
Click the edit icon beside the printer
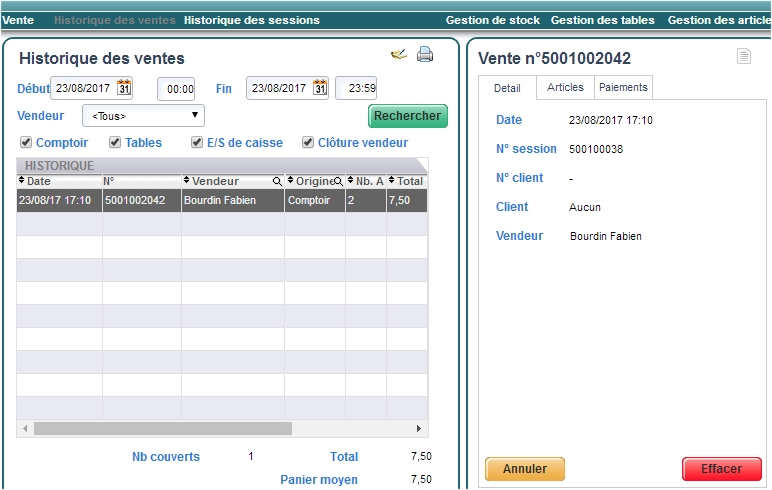(x=399, y=55)
